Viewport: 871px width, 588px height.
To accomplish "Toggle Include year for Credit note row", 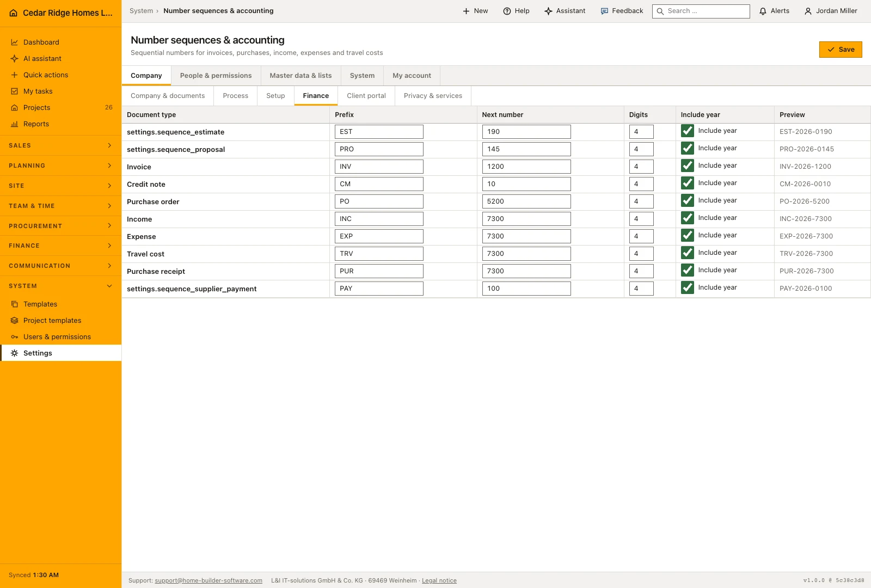I will point(688,183).
